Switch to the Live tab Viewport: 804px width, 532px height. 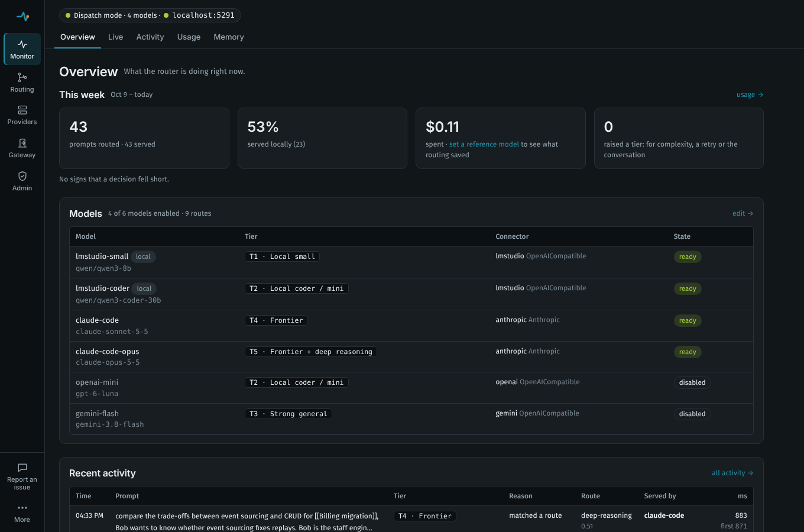116,37
